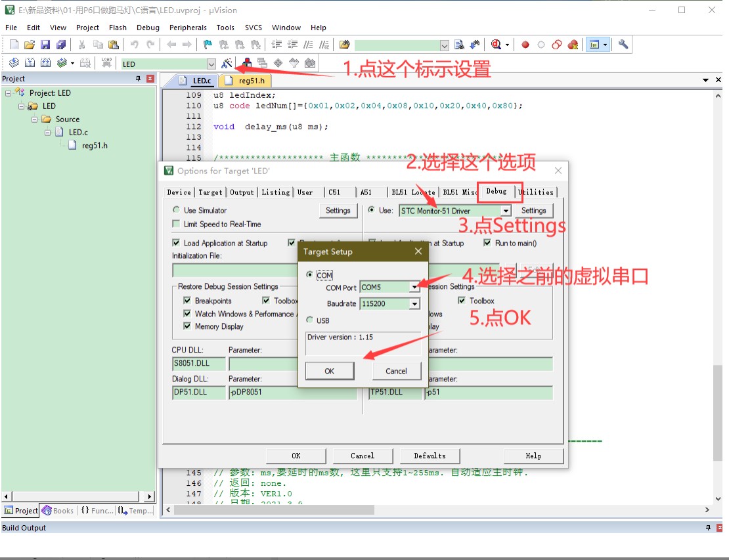
Task: Switch to Utilities tab in Options
Action: point(536,192)
